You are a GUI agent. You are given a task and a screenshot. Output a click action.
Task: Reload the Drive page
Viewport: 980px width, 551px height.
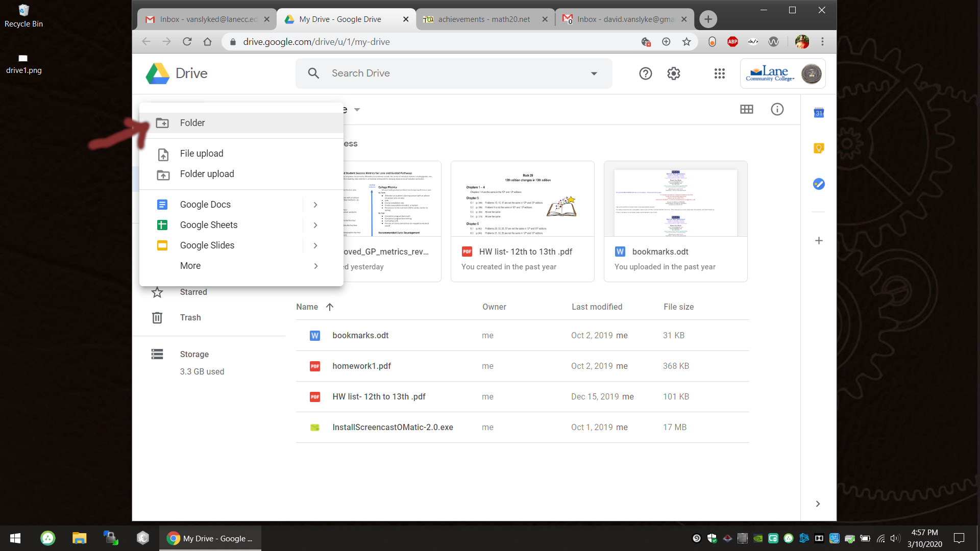(x=187, y=42)
